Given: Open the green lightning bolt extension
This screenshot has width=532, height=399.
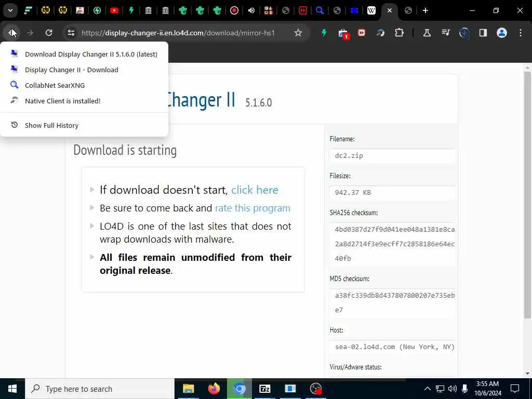Looking at the screenshot, I should click(x=324, y=33).
